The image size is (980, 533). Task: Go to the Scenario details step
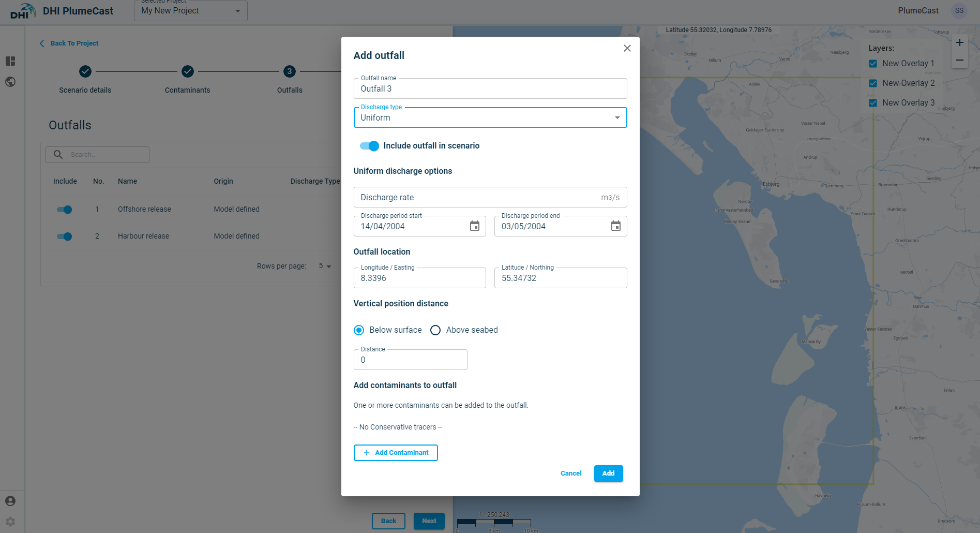click(x=85, y=71)
